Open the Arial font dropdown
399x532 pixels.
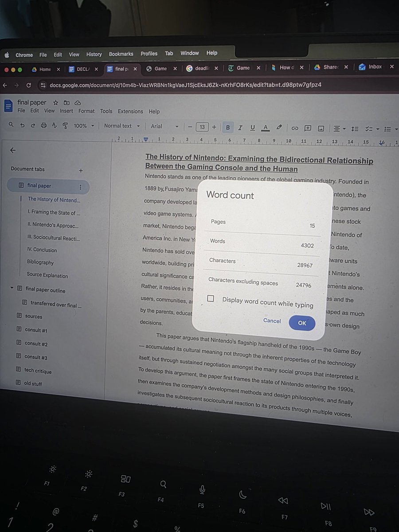pyautogui.click(x=164, y=126)
